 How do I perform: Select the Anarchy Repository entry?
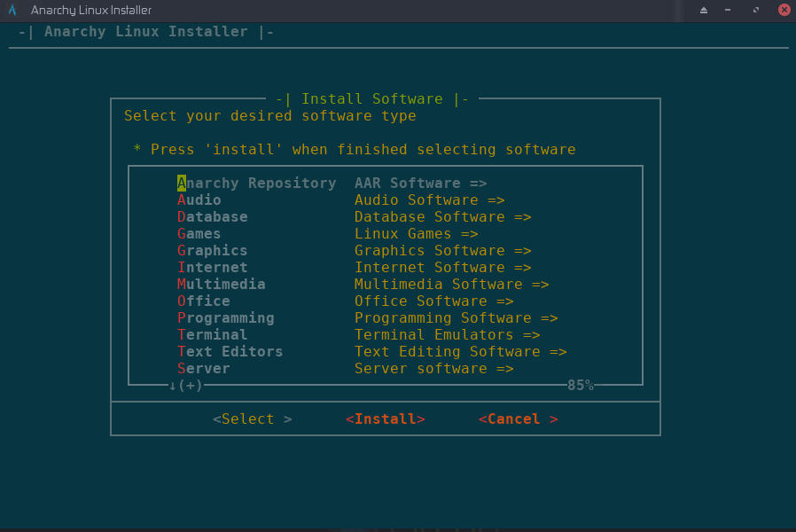click(x=257, y=183)
